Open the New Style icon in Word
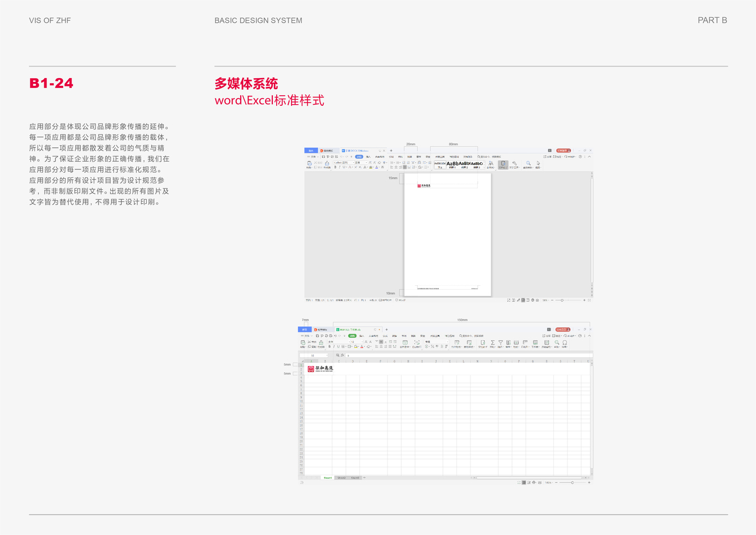The image size is (756, 535). pos(491,163)
